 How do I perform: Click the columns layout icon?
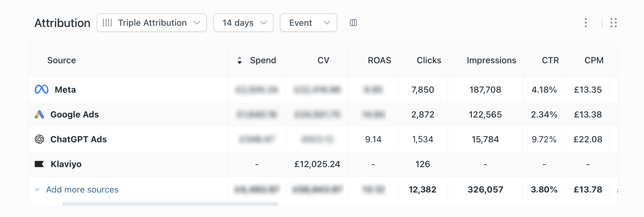(353, 23)
